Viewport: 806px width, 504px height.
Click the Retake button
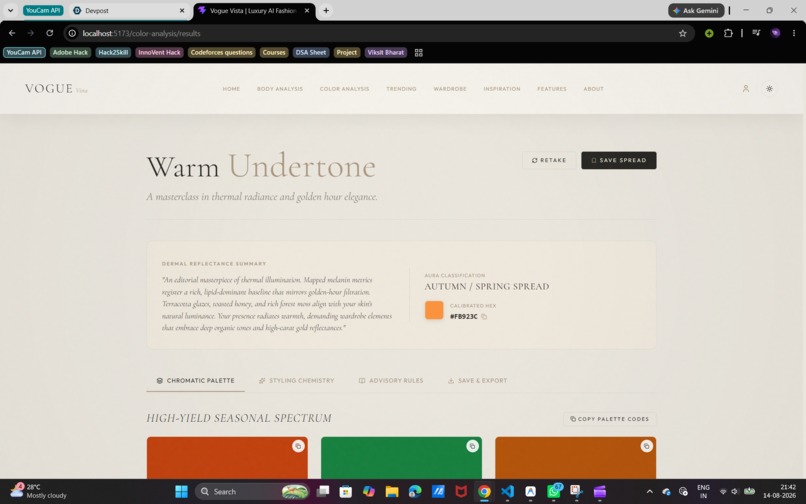point(549,160)
